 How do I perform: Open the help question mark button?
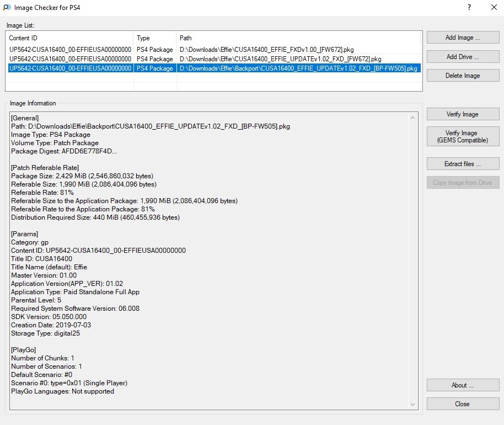[469, 7]
